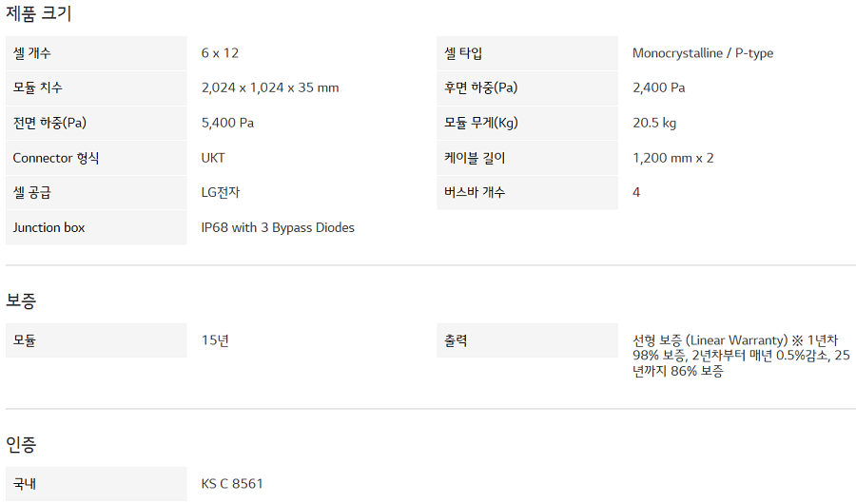This screenshot has height=504, width=856.
Task: Click the 15년 module warranty value
Action: [x=215, y=340]
